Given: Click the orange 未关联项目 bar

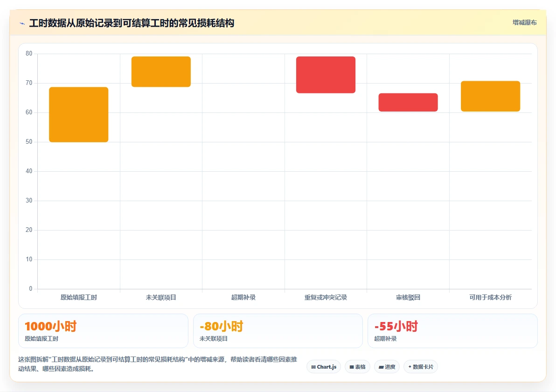Looking at the screenshot, I should (161, 72).
